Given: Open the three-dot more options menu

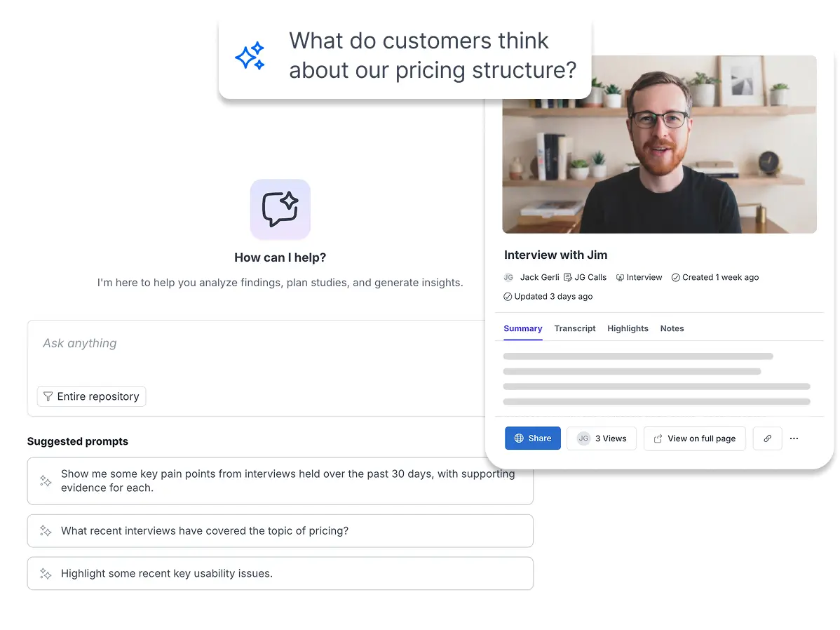Looking at the screenshot, I should pyautogui.click(x=794, y=438).
